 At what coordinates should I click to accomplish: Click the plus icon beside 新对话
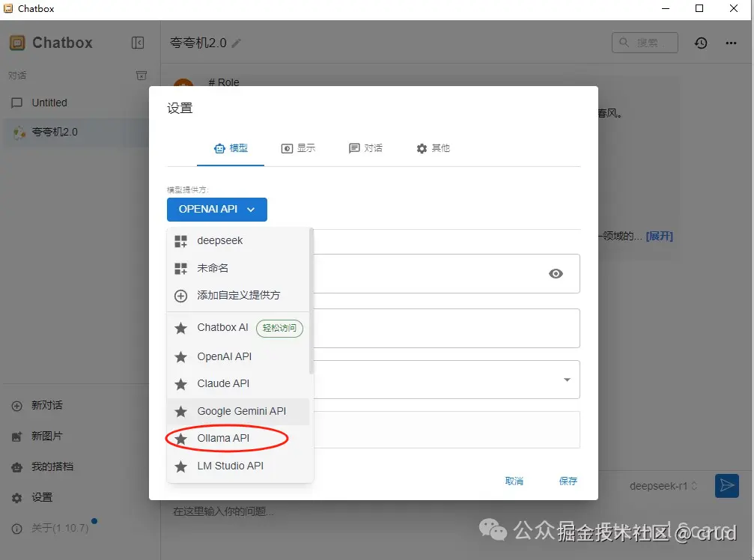pos(16,407)
